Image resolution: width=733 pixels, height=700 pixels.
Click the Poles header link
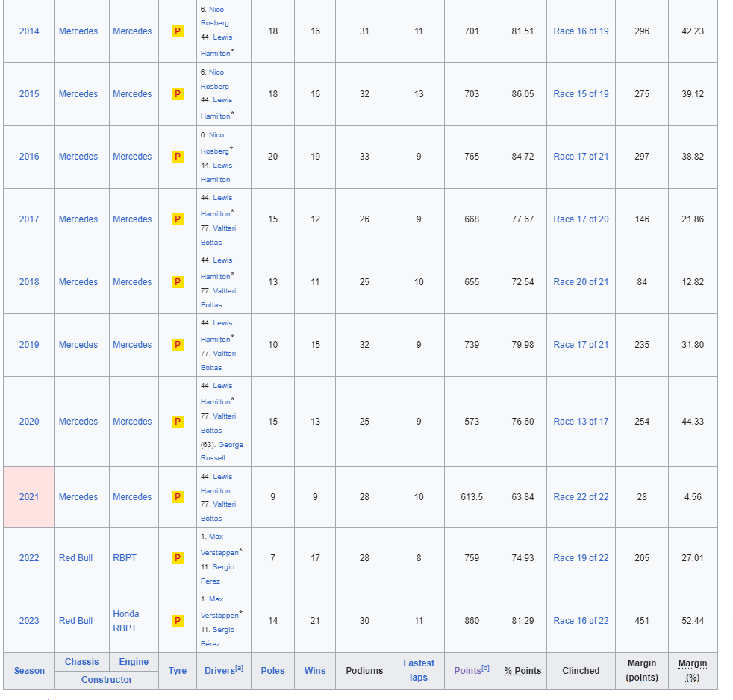(272, 671)
